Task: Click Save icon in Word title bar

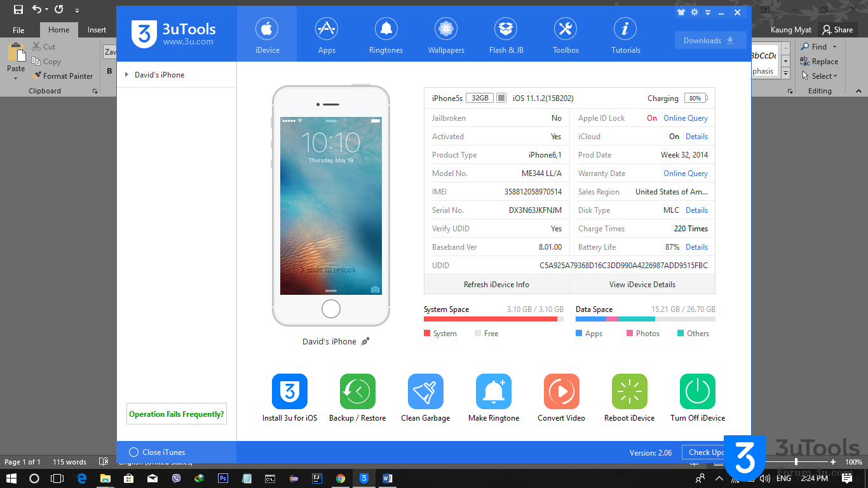Action: (x=18, y=10)
